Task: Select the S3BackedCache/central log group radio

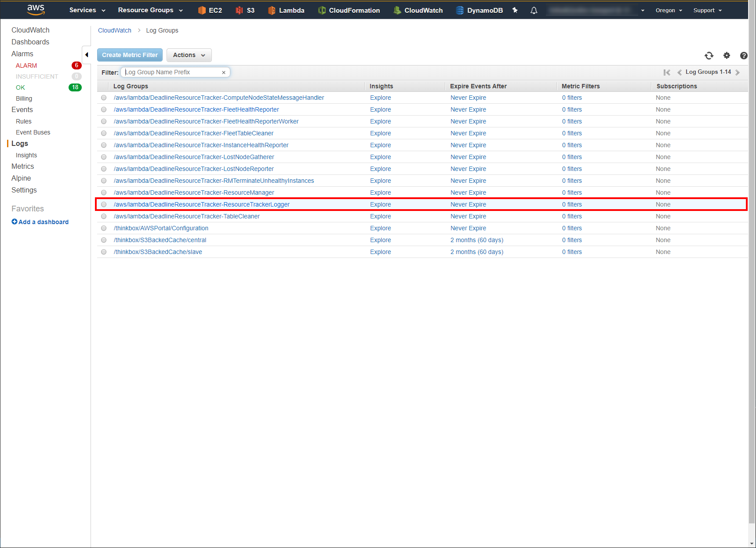Action: (104, 240)
